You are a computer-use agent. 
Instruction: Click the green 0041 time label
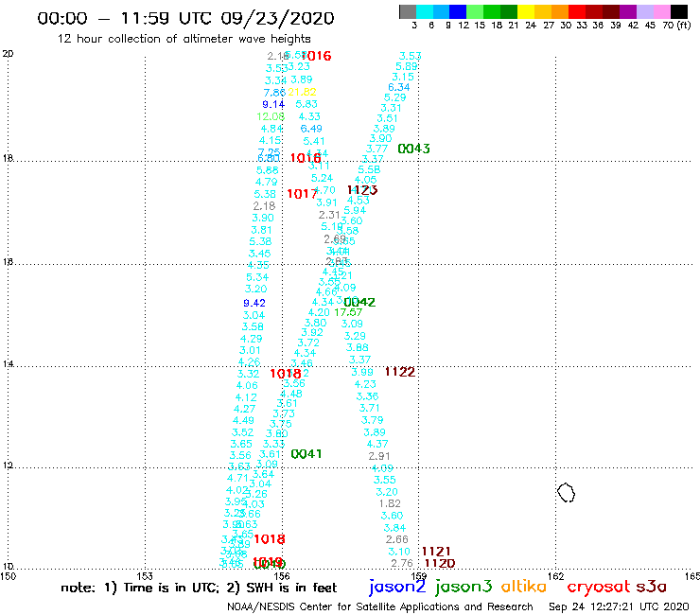(x=306, y=454)
